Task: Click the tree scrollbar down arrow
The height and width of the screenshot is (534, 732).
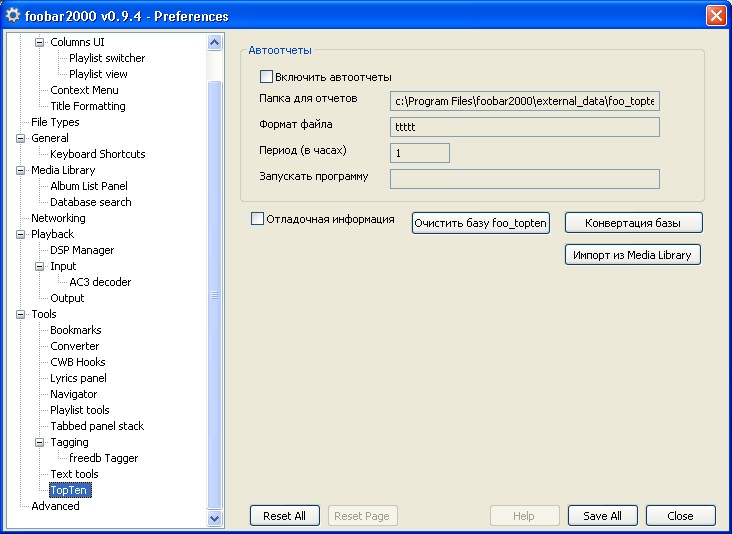Action: [x=214, y=518]
